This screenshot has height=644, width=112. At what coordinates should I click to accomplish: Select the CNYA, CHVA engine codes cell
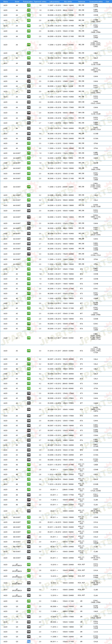coord(96,564)
